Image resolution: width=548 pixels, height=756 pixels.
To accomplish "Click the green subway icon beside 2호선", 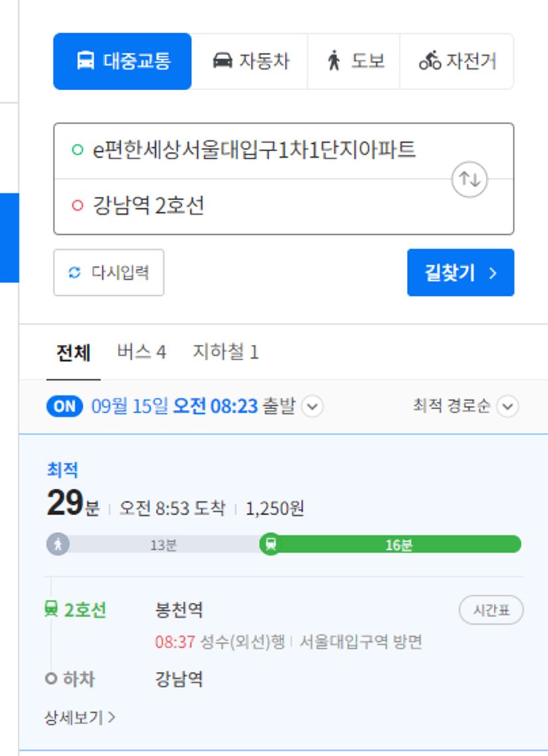I will point(51,609).
